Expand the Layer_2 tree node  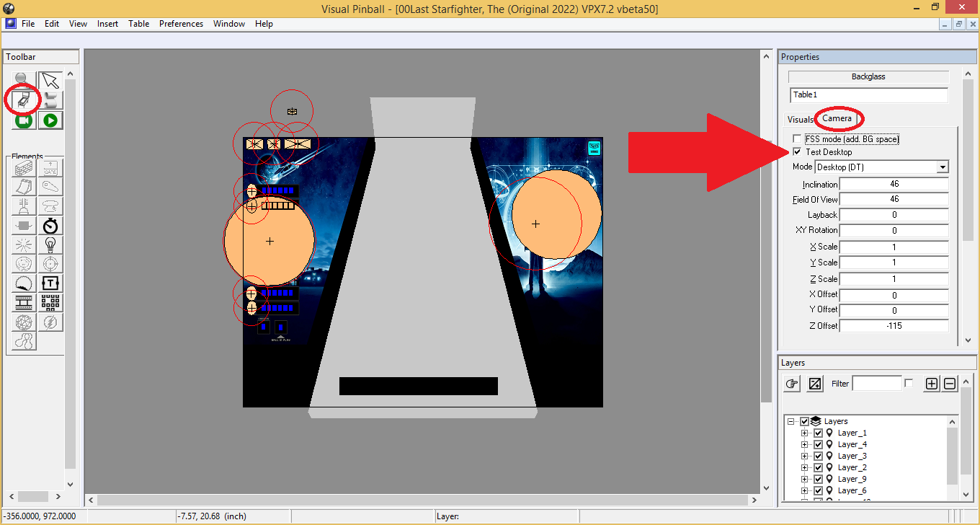coord(804,467)
